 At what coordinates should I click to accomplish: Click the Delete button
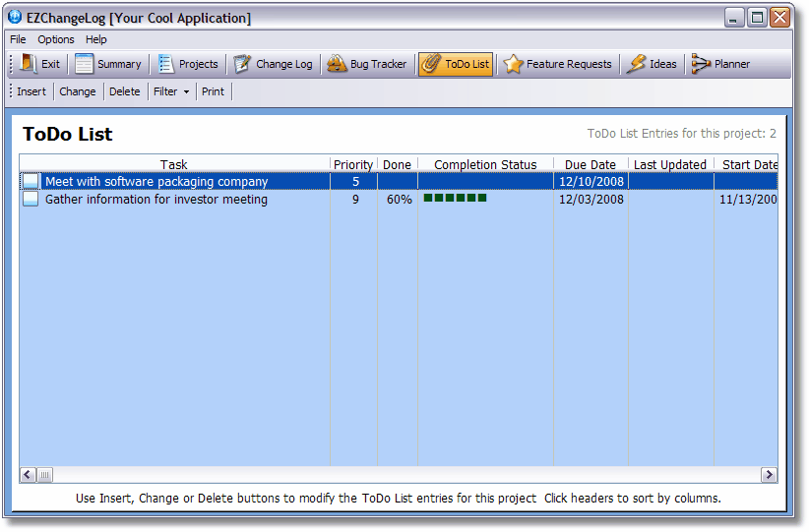[124, 91]
